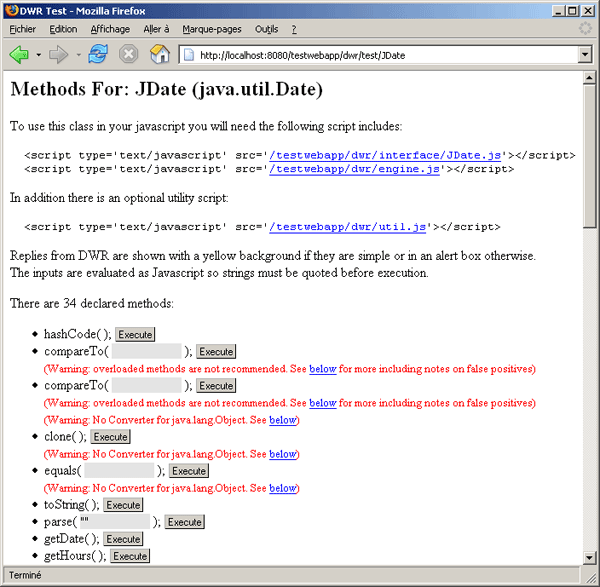Screen dimensions: 600x587
Task: Click the page icon in the address bar
Action: click(190, 54)
